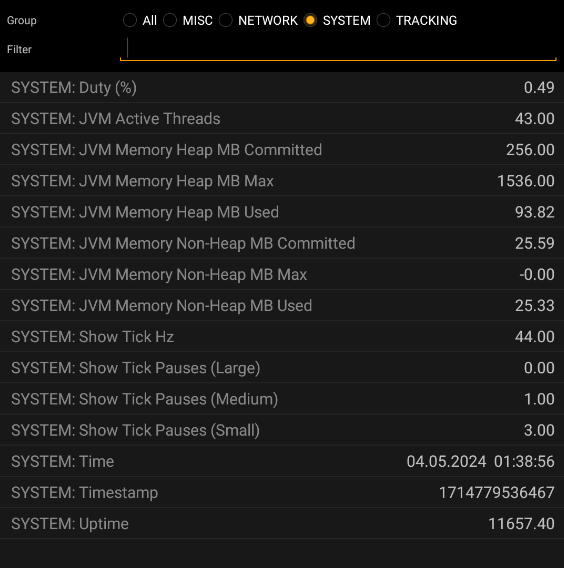Select Show Tick Pauses (Small) row
This screenshot has width=564, height=568.
tap(282, 430)
